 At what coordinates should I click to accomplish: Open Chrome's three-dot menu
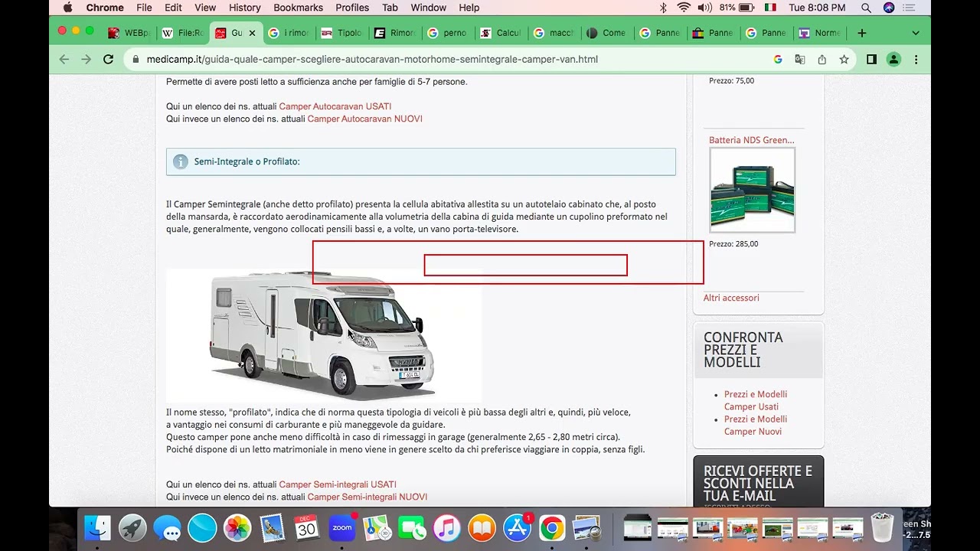click(916, 60)
